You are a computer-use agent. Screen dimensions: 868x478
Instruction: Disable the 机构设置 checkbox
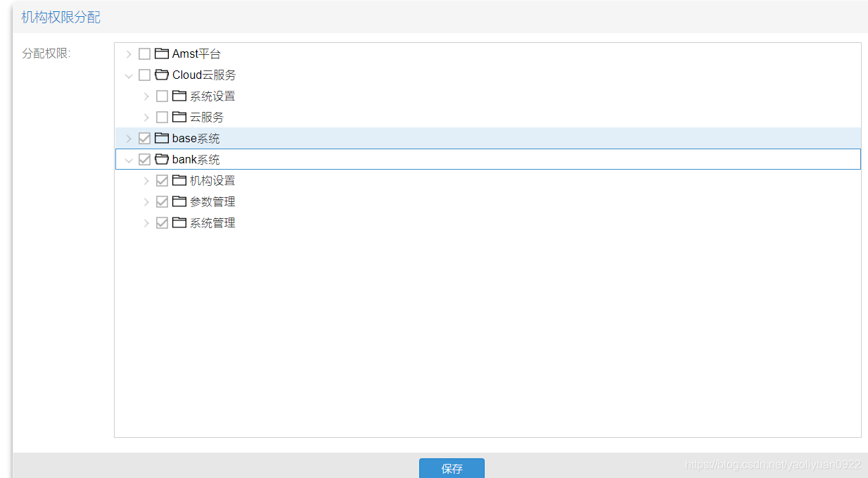coord(162,180)
